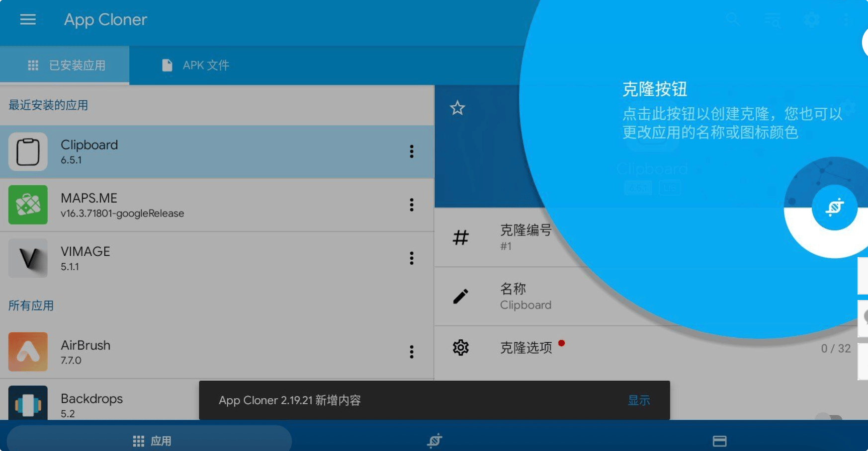Screen dimensions: 868x451
Task: Open 克隆选项 settings row
Action: tap(525, 348)
